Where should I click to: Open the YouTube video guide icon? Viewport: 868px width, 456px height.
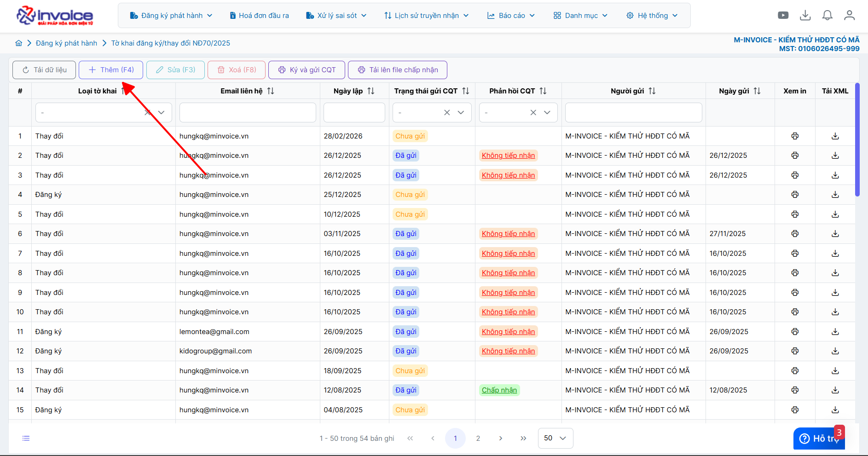[x=783, y=15]
